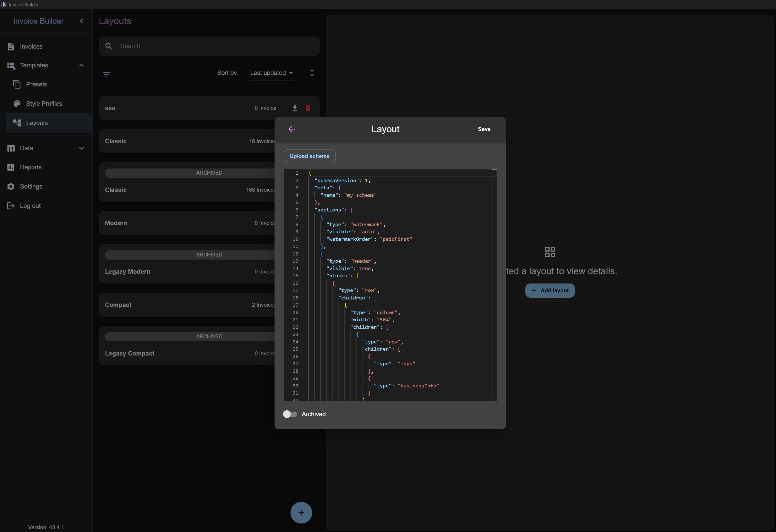This screenshot has width=776, height=532.
Task: Click Log out in the sidebar
Action: [46, 206]
